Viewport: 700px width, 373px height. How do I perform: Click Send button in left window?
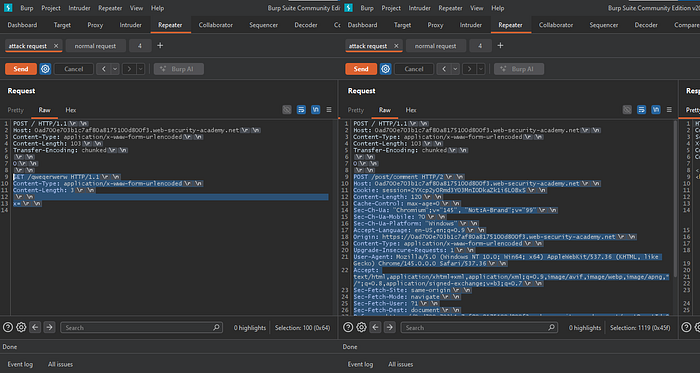[21, 69]
